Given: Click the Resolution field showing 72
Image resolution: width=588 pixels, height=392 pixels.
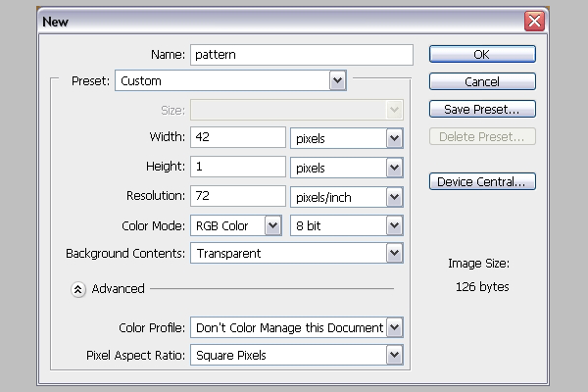Looking at the screenshot, I should (238, 196).
